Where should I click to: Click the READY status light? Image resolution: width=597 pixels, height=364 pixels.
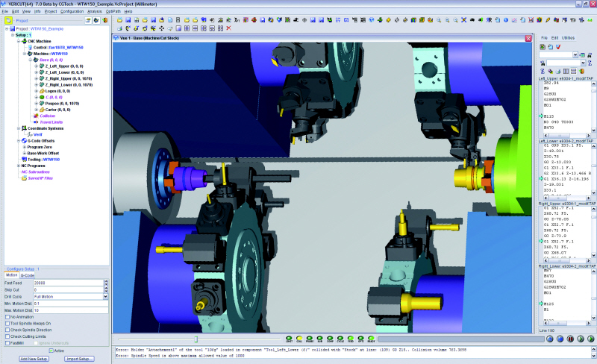click(371, 339)
